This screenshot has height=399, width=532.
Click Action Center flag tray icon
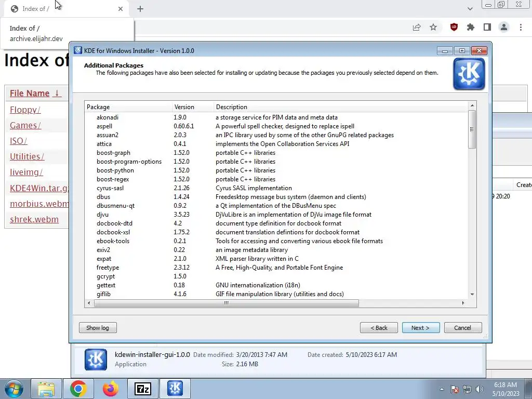(x=455, y=389)
